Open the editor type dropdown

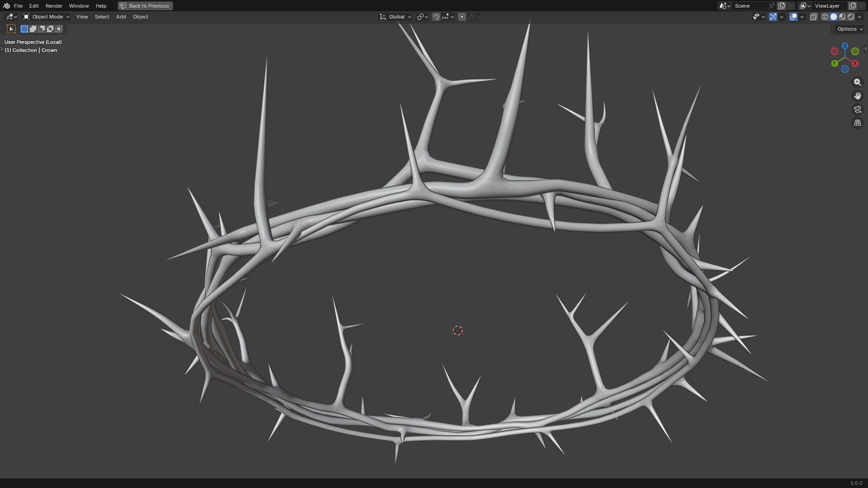click(x=11, y=17)
